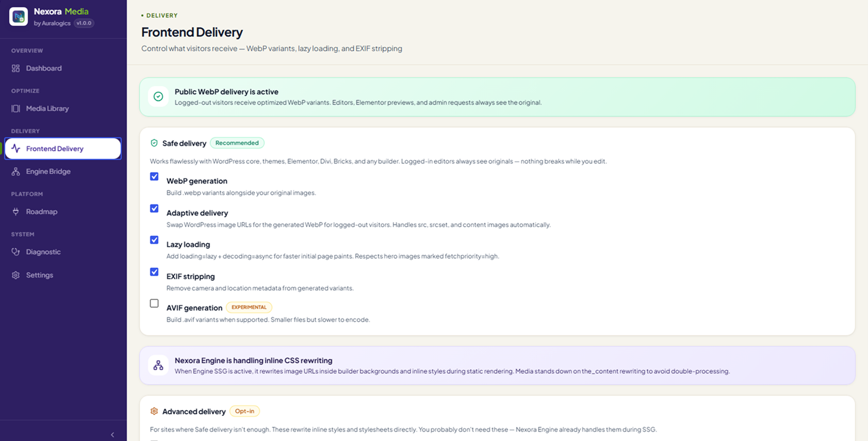Click the EXPERIMENTAL badge
868x441 pixels.
pos(249,307)
